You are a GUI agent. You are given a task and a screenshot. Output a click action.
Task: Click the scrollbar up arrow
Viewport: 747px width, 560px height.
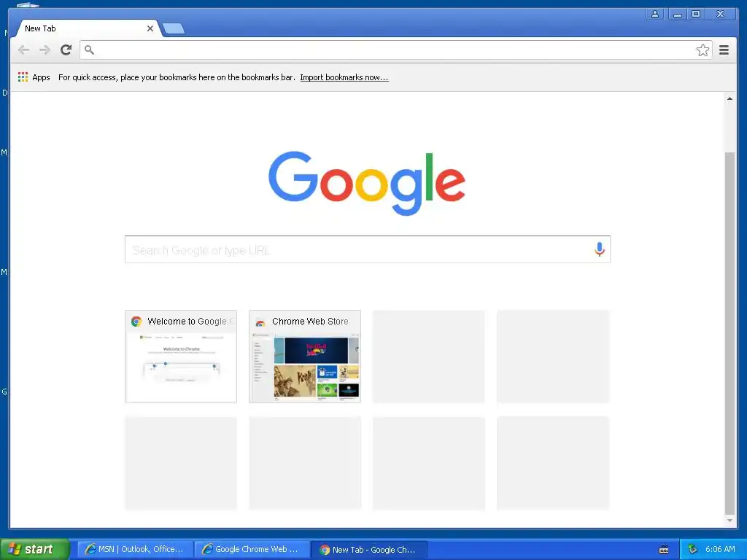pos(729,98)
